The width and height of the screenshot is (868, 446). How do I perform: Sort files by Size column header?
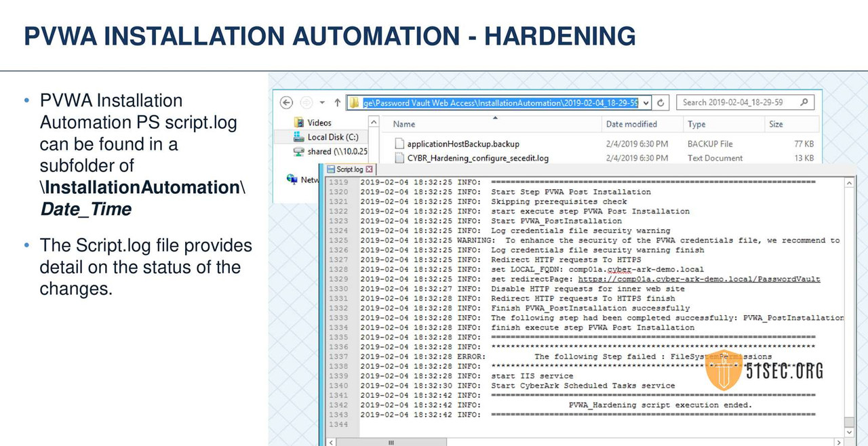coord(776,124)
